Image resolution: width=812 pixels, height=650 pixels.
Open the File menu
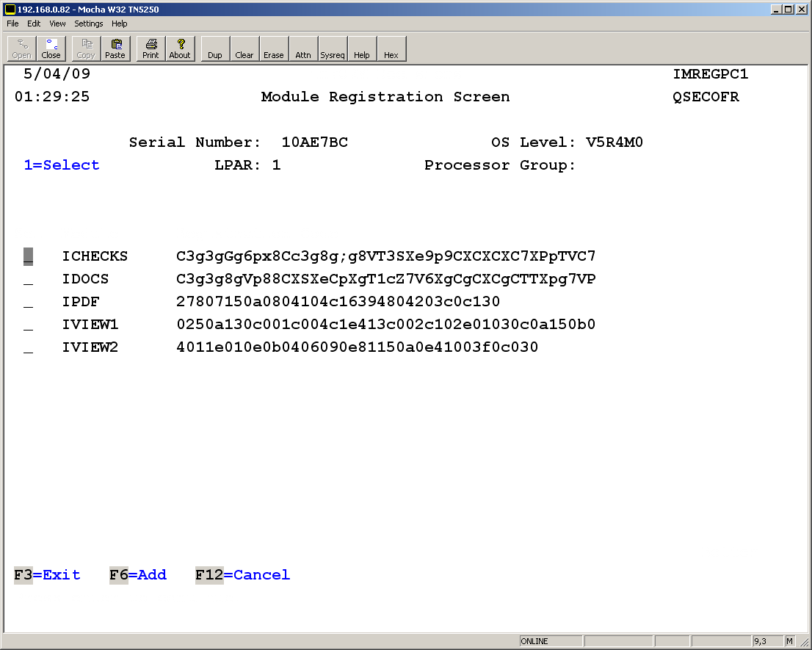click(12, 24)
